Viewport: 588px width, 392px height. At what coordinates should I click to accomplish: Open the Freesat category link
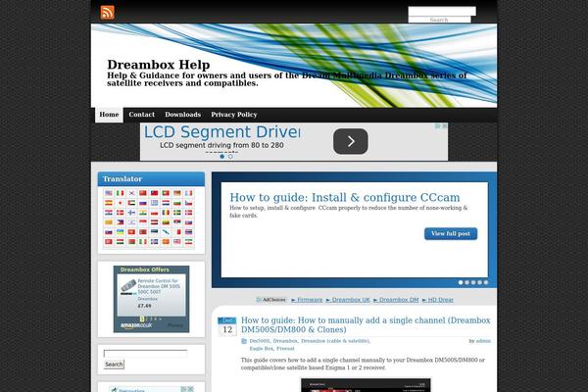pos(285,349)
